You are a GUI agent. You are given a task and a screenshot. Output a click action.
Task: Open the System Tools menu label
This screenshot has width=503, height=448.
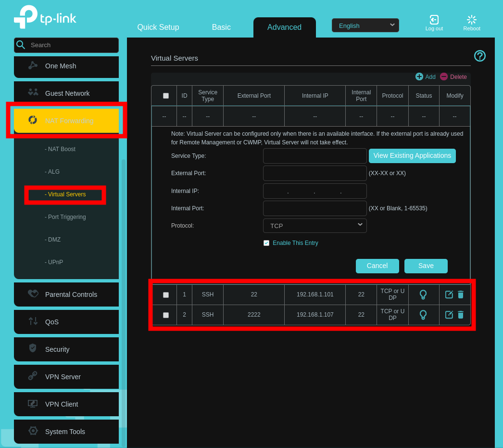[x=65, y=432]
